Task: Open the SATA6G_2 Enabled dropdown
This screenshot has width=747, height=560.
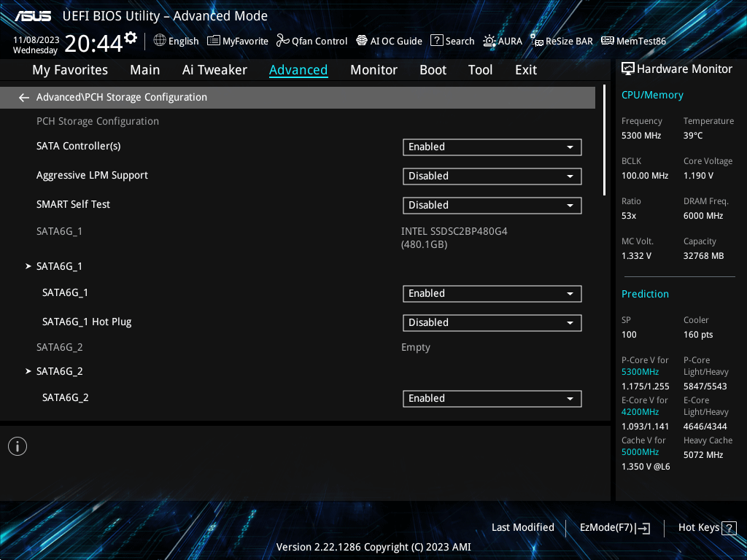Action: pos(492,399)
